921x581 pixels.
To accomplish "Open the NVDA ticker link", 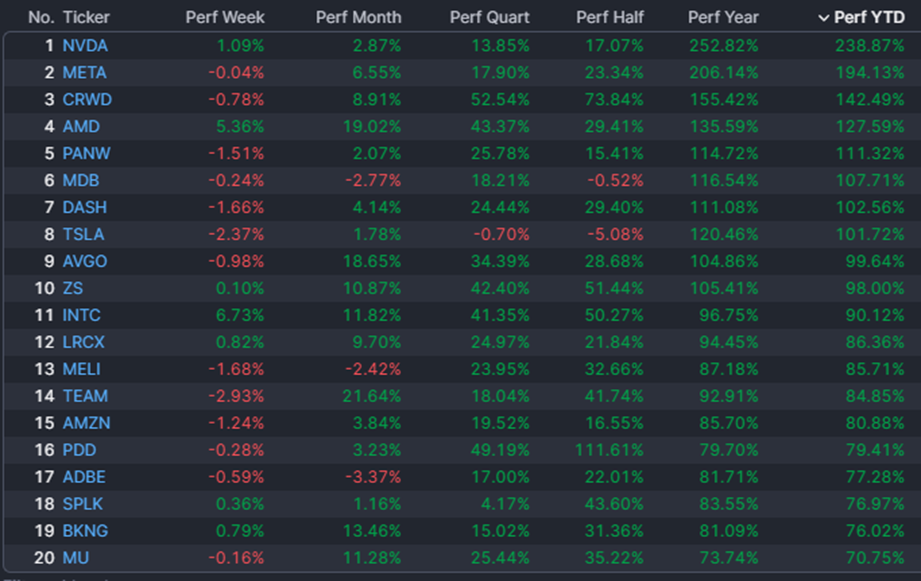I will (85, 46).
